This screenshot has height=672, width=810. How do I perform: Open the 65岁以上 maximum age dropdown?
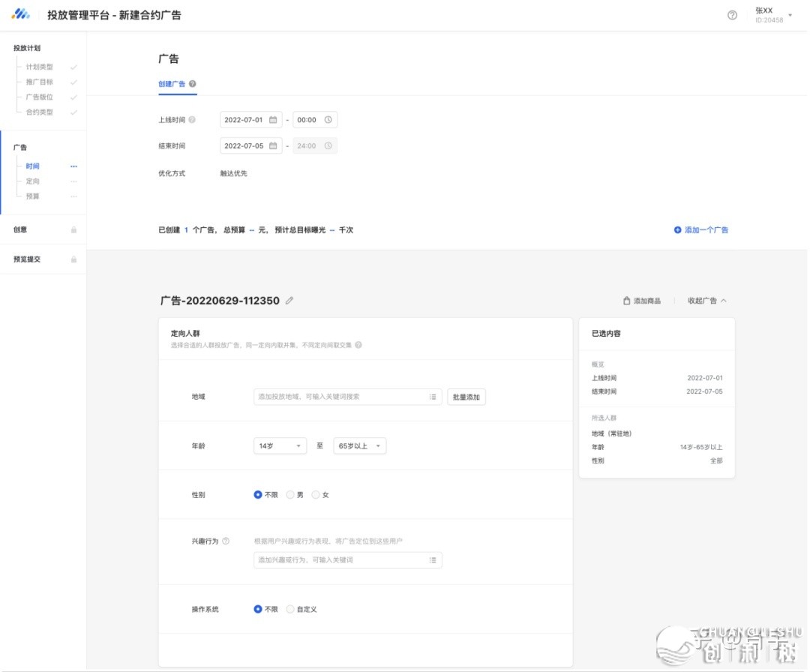tap(359, 445)
